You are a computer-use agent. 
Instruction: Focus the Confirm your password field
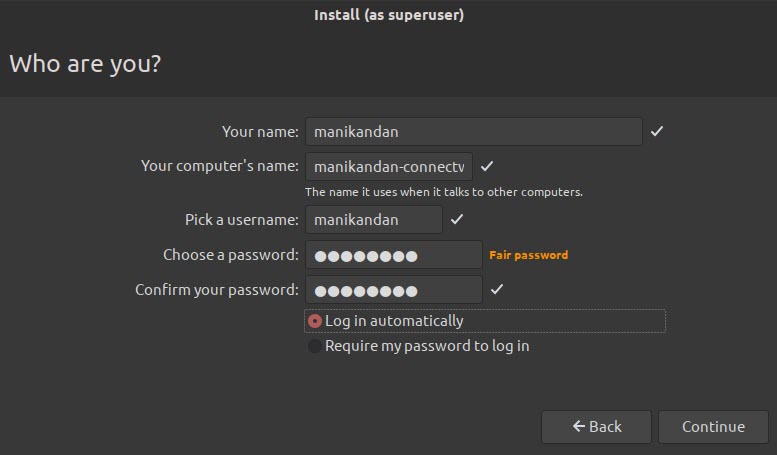[394, 290]
